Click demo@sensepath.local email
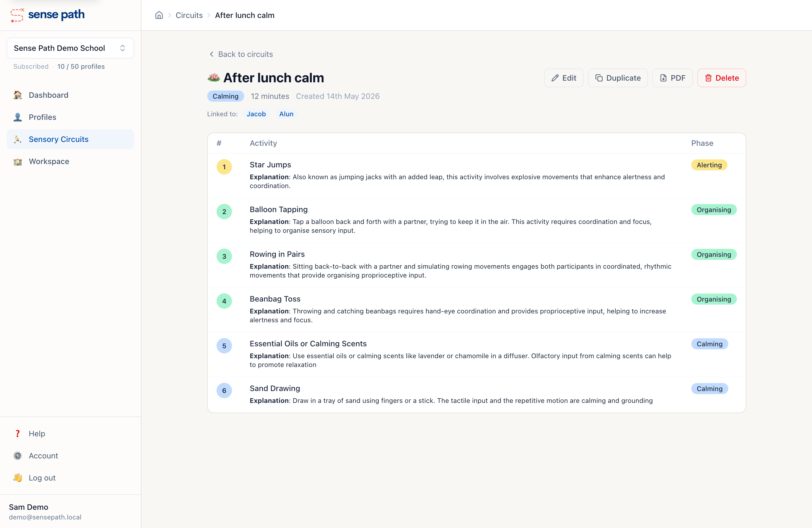The image size is (812, 528). click(45, 517)
